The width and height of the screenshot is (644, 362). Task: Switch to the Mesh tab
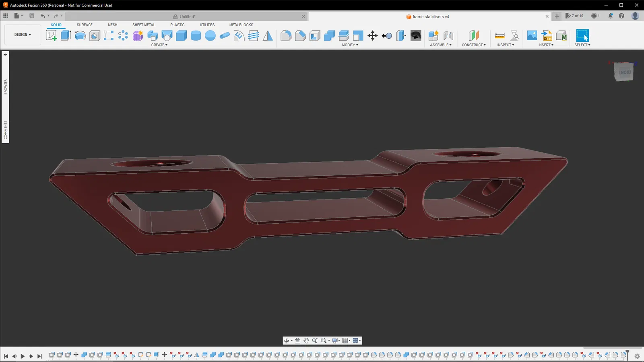tap(113, 25)
